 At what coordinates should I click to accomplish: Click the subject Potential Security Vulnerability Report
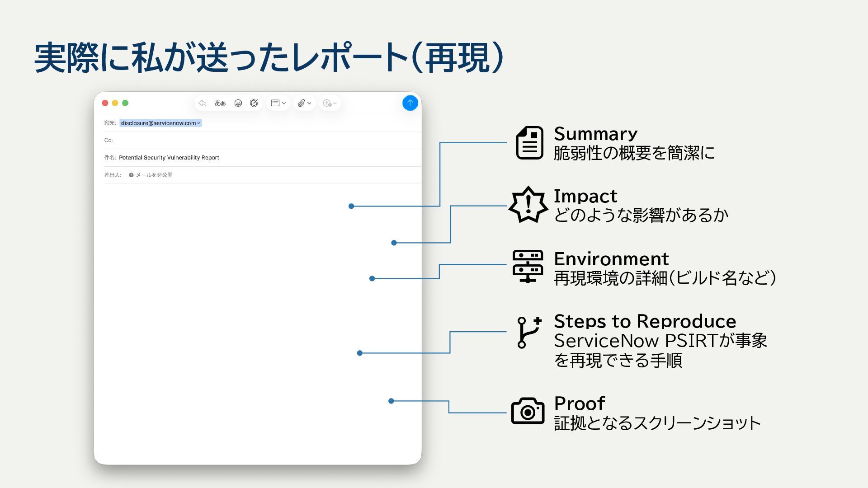169,158
